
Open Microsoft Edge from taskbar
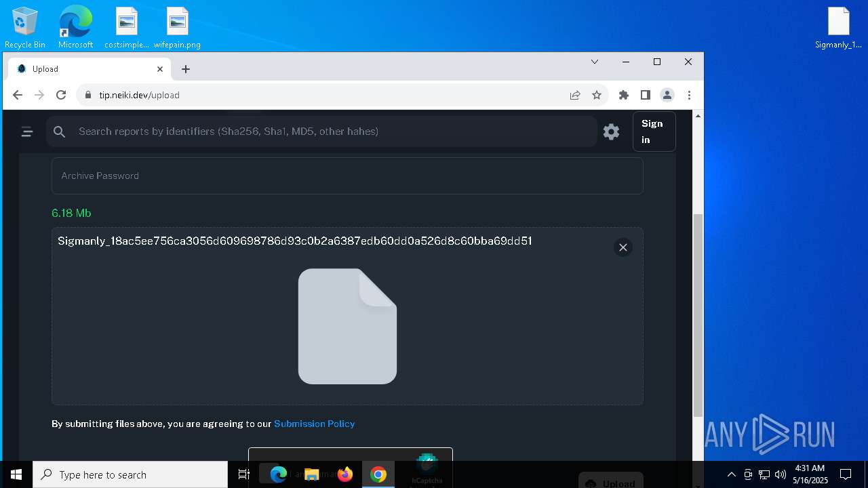point(278,474)
